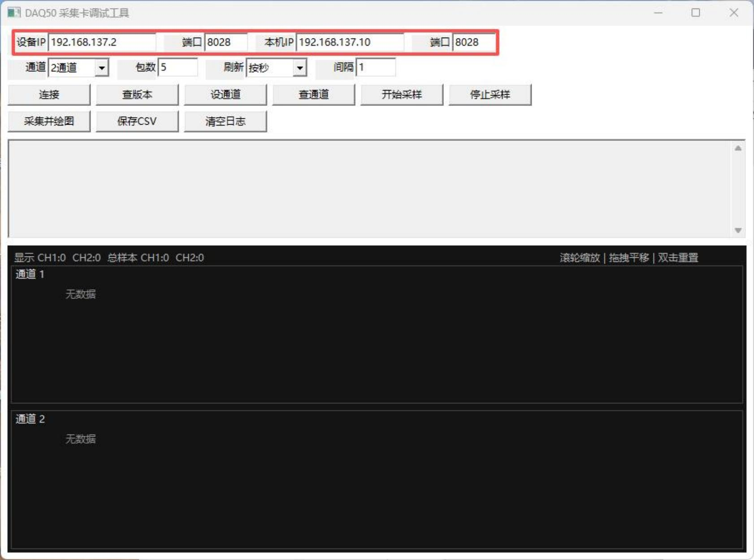
Task: Click the 连接 connect button
Action: pyautogui.click(x=49, y=95)
